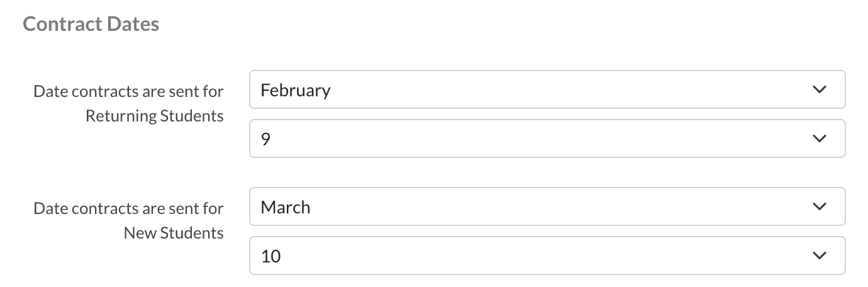Click 'Date contracts are sent for' above New Students

pyautogui.click(x=128, y=208)
